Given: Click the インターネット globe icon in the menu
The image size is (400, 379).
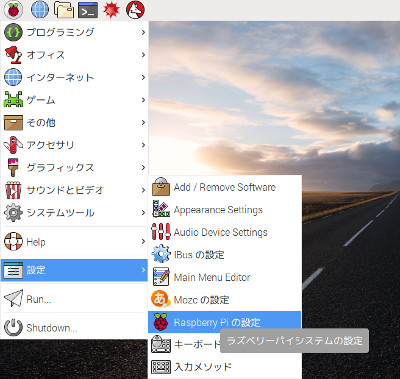Looking at the screenshot, I should pos(13,77).
